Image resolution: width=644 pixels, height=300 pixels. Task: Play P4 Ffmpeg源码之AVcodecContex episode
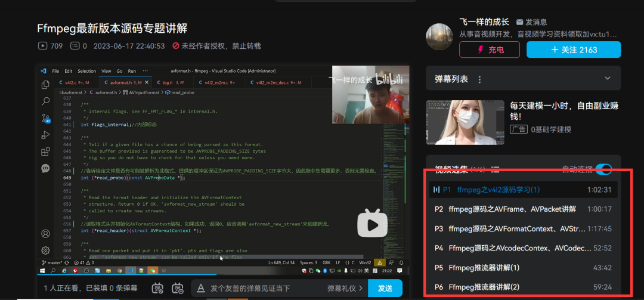pyautogui.click(x=524, y=248)
